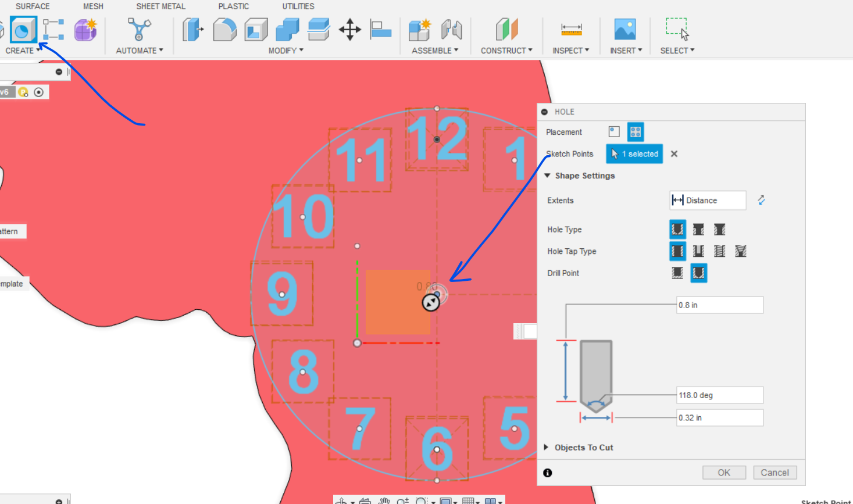Click the Select tool icon
Screen dimensions: 853x504
[x=677, y=28]
